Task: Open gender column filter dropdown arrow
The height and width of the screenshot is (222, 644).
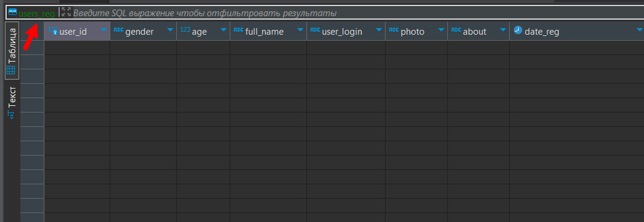Action: click(x=170, y=30)
